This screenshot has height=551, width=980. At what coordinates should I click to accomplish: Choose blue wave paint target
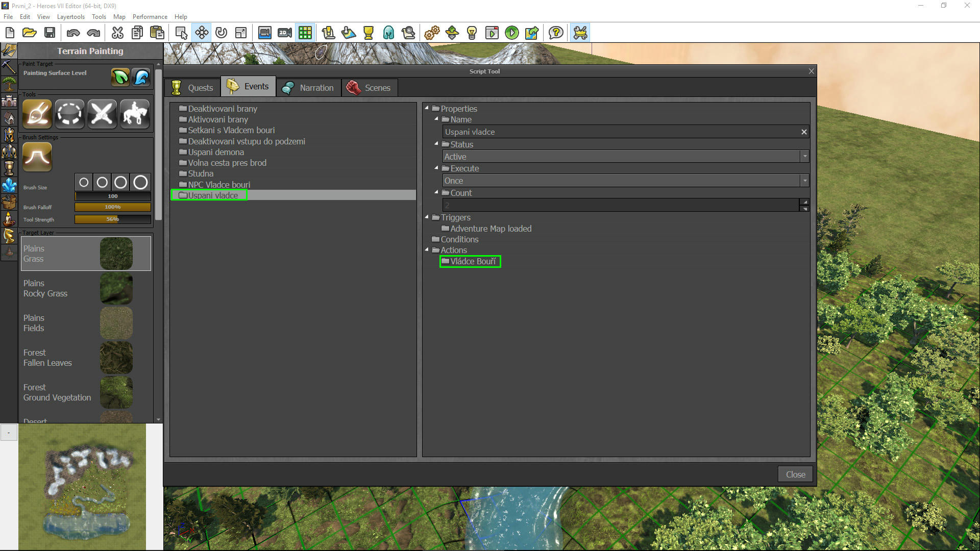click(x=141, y=77)
